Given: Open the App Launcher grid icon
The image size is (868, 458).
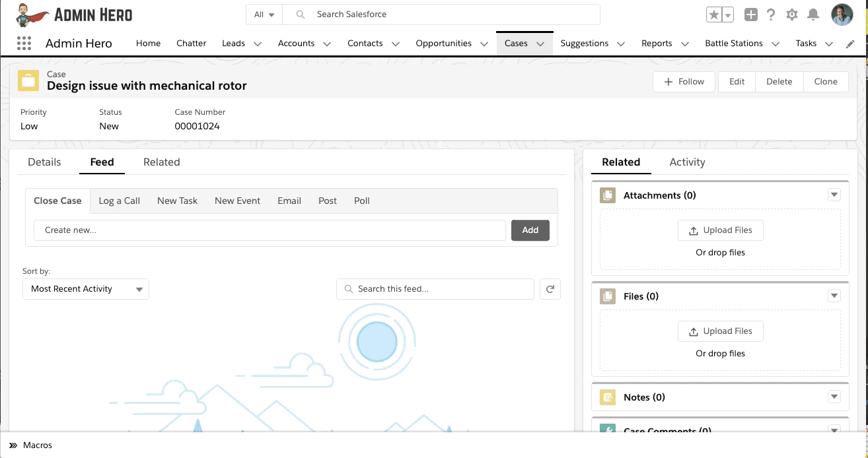Looking at the screenshot, I should (x=24, y=44).
